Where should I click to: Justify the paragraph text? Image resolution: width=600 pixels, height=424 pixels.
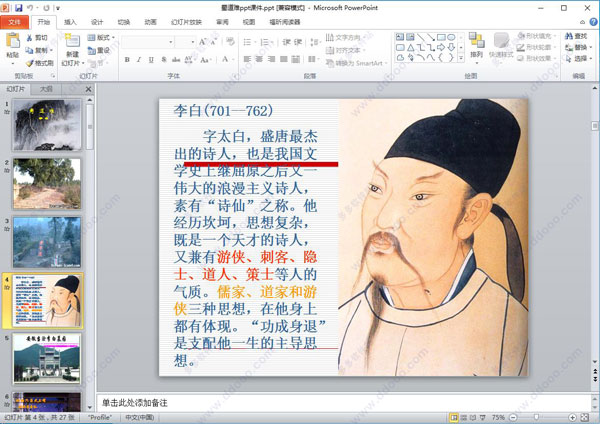pyautogui.click(x=284, y=59)
